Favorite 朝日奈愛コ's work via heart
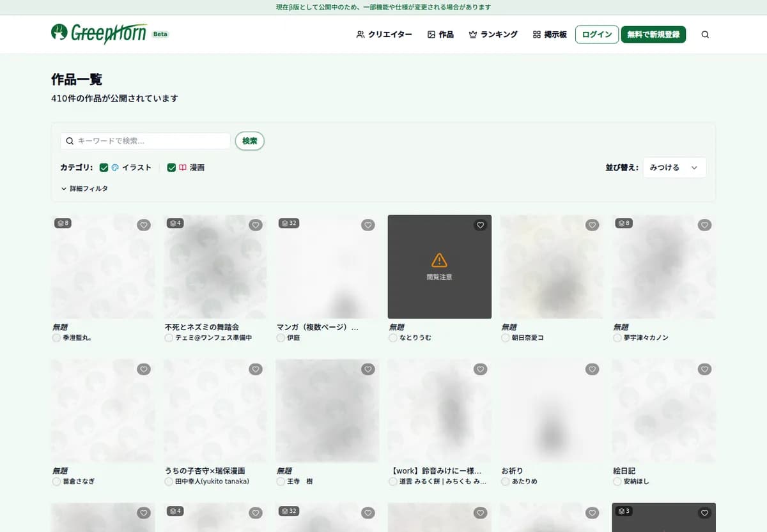This screenshot has width=767, height=532. coord(593,225)
